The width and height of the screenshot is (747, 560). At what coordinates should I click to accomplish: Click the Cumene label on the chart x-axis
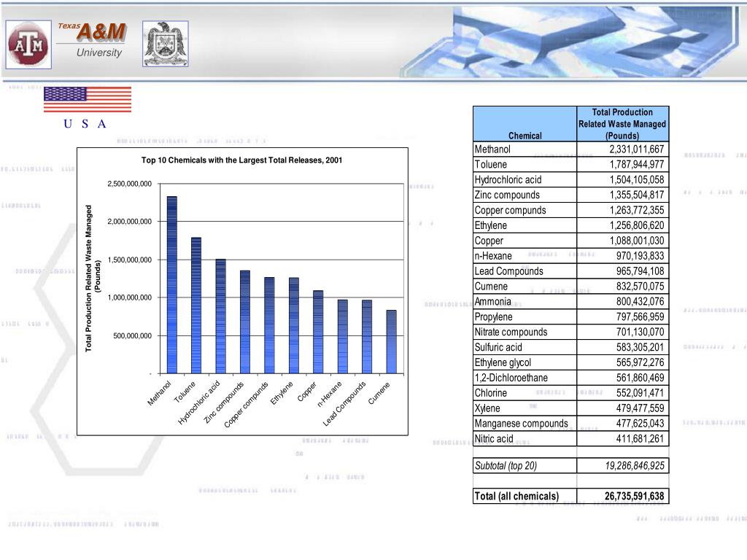pyautogui.click(x=379, y=393)
